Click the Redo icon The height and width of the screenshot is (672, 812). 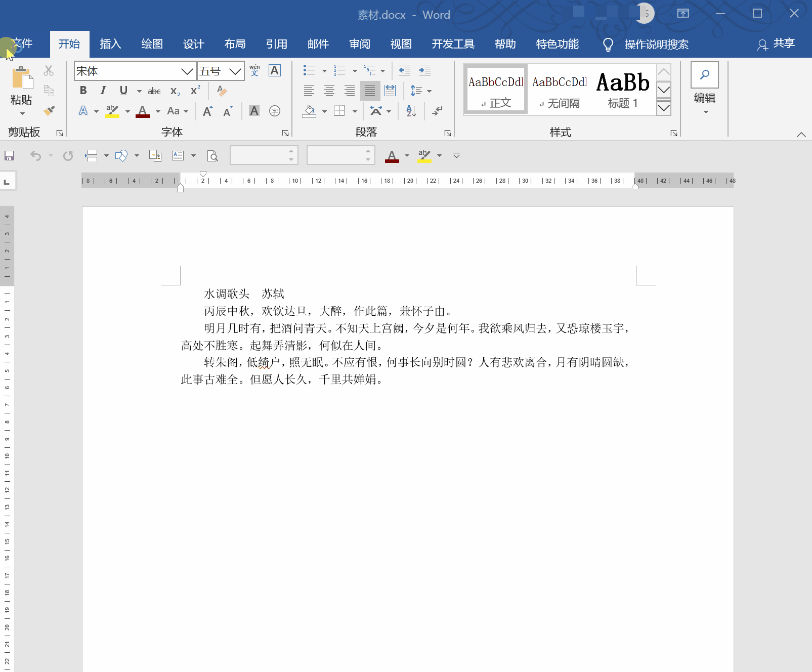(68, 156)
